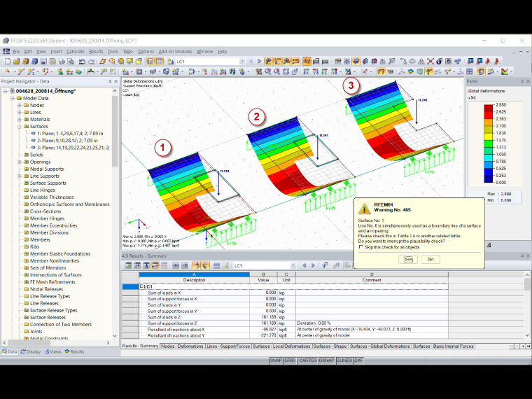Toggle OSNAP in the status bar
This screenshot has height=399, width=532.
click(x=326, y=360)
